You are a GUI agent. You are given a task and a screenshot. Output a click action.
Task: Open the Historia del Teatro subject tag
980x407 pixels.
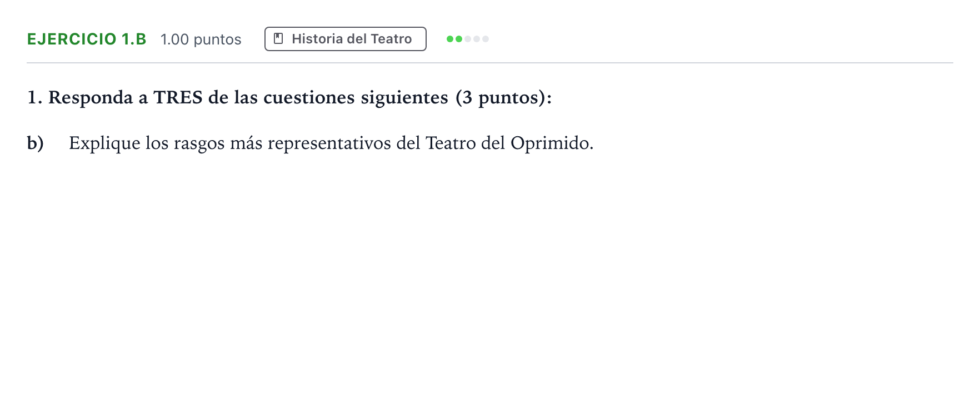pos(346,39)
